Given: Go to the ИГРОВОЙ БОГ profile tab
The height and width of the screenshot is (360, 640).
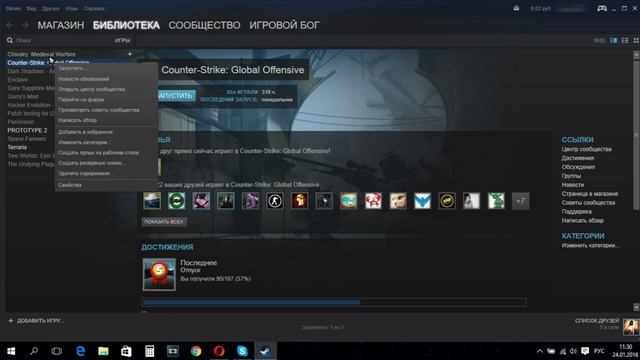Looking at the screenshot, I should (284, 25).
